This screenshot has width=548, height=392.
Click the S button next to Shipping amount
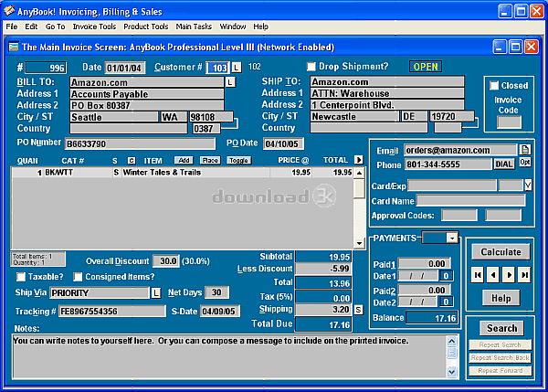click(x=359, y=310)
